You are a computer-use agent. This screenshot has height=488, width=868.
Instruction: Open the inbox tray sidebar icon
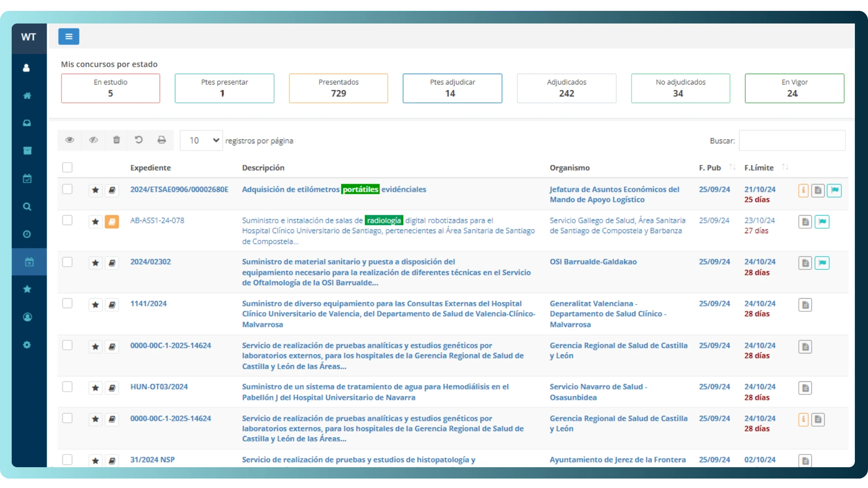click(x=27, y=123)
